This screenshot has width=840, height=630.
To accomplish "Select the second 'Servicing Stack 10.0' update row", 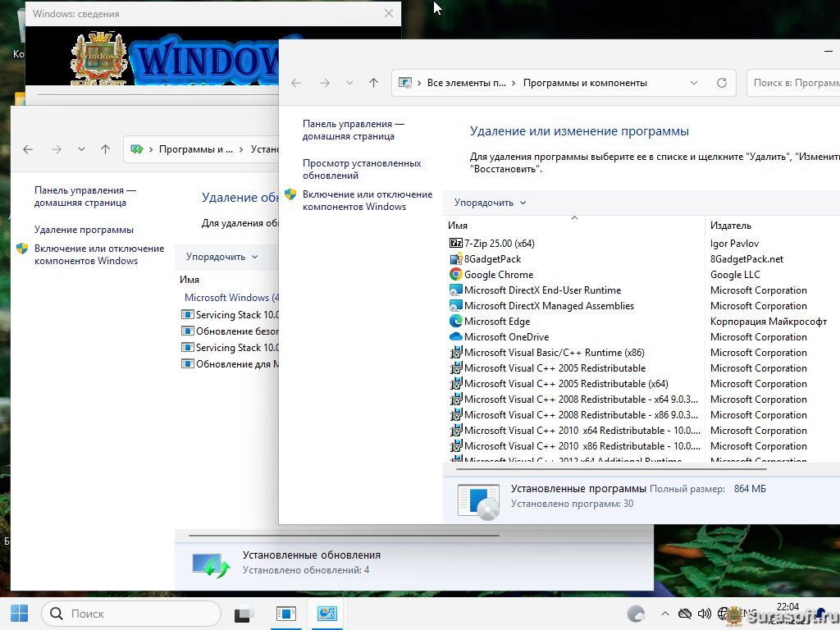I will pos(230,348).
